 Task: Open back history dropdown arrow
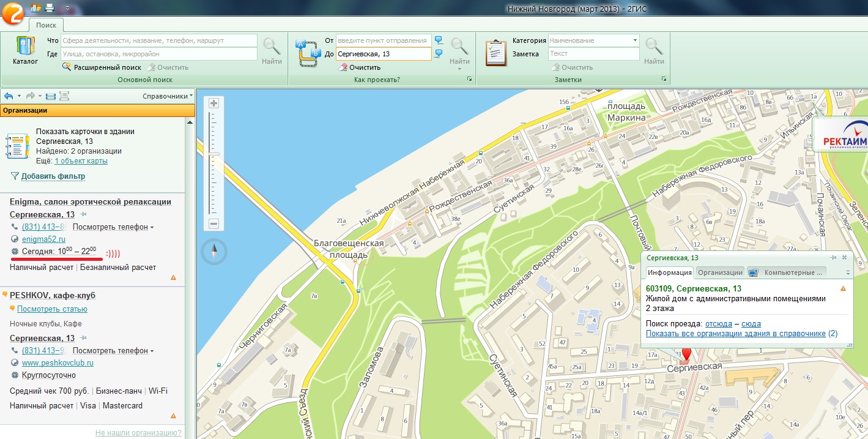[19, 96]
